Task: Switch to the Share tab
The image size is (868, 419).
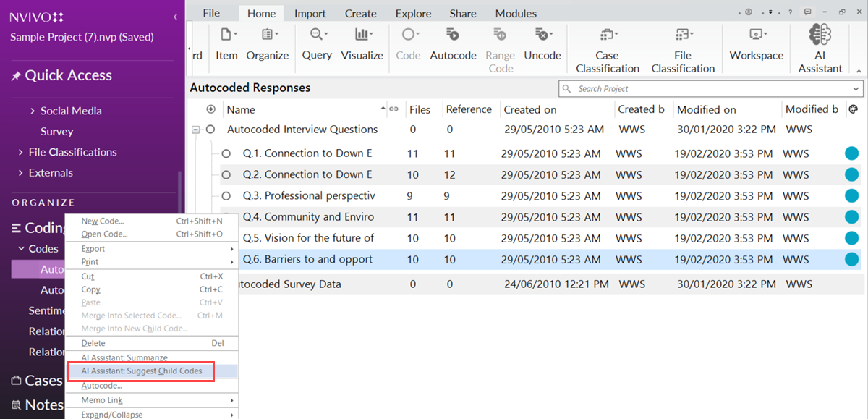Action: [463, 13]
